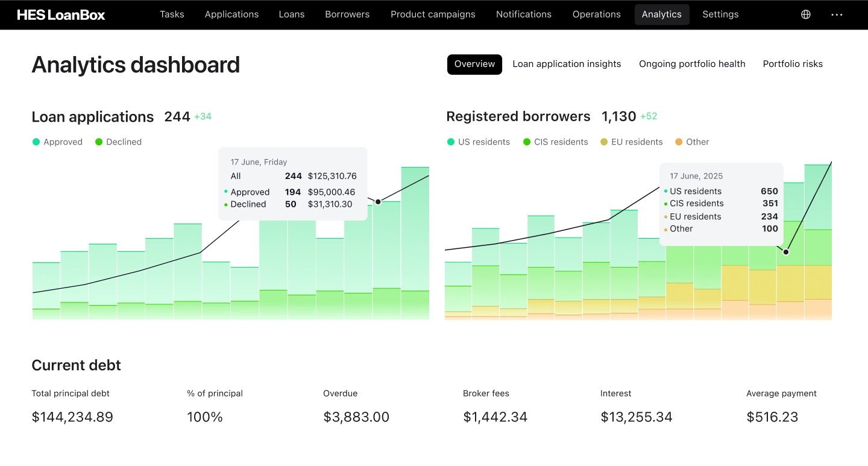Viewport: 868px width, 466px height.
Task: Click the registered borrowers chart data point
Action: click(786, 252)
